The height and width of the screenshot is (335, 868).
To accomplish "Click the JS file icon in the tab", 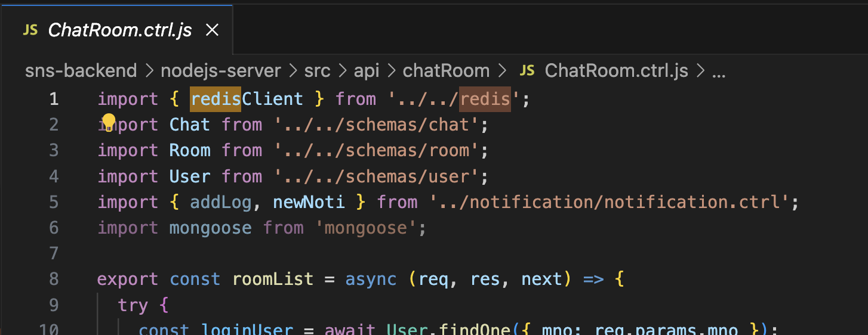I will (x=30, y=30).
